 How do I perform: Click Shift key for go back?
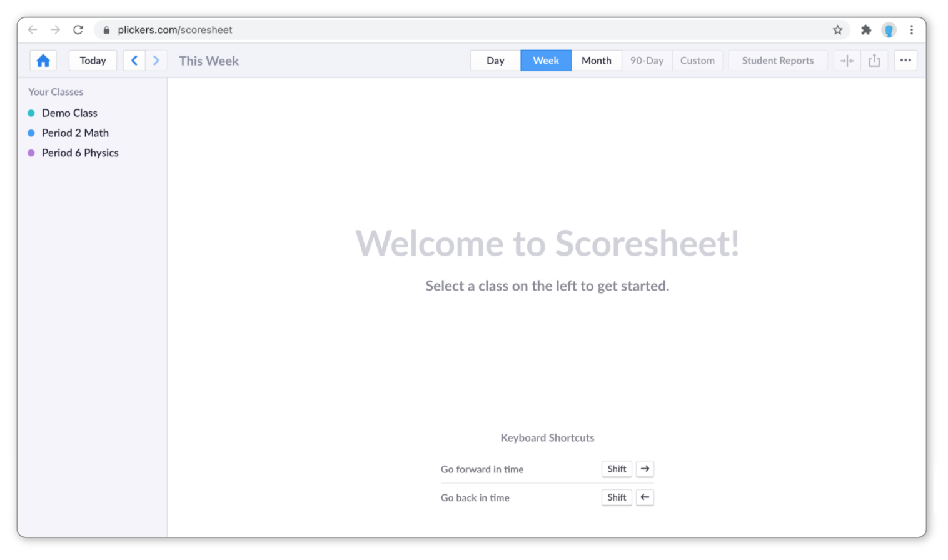click(617, 497)
